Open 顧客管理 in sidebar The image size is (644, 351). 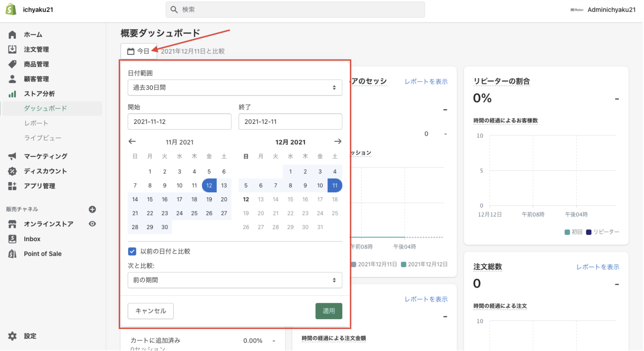36,79
